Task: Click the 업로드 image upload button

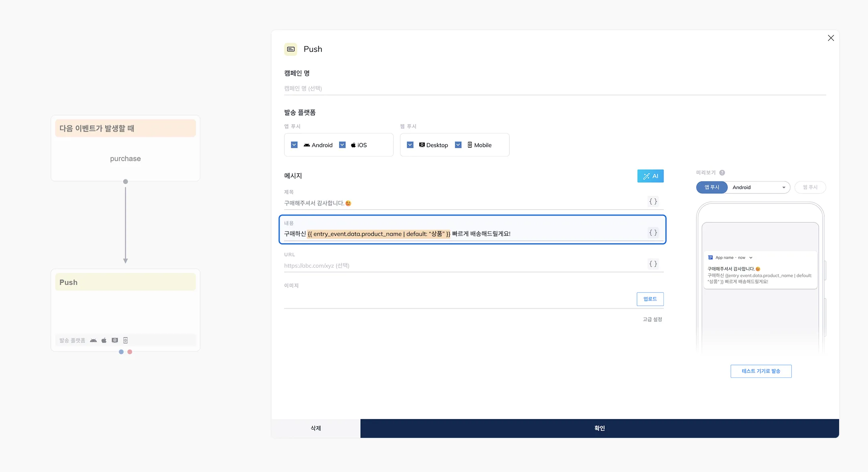Action: pyautogui.click(x=650, y=299)
